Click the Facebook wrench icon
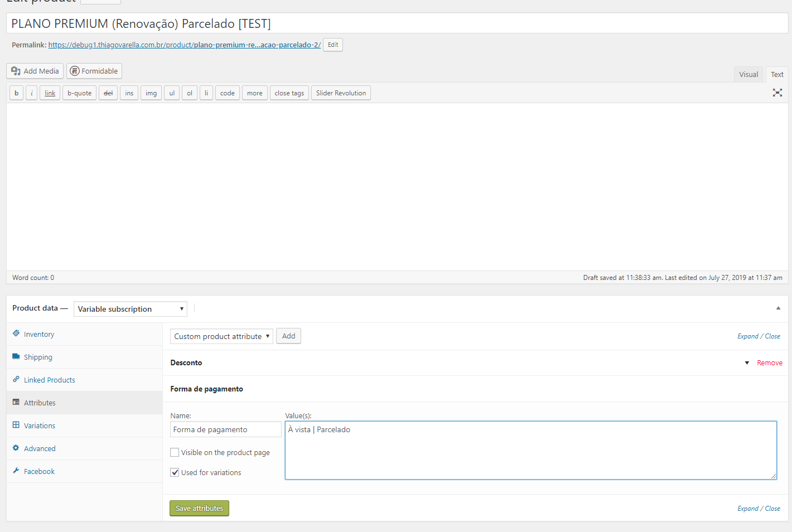 point(16,471)
